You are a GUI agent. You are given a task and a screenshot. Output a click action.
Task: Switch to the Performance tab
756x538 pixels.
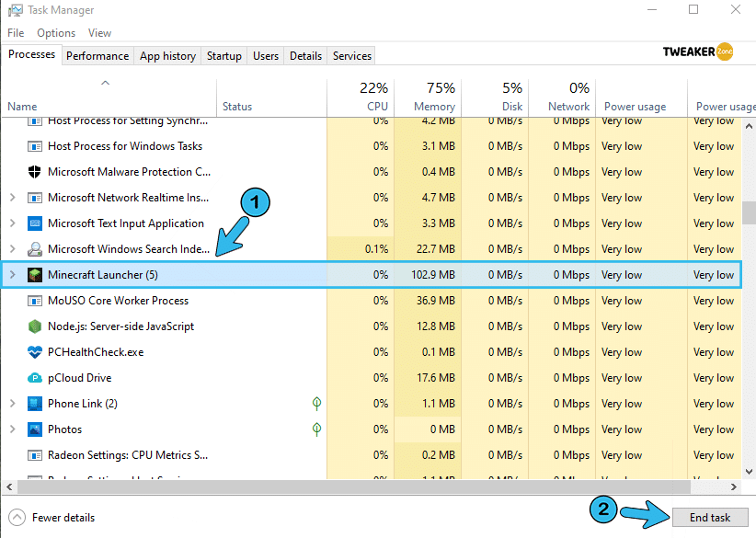[x=97, y=56]
